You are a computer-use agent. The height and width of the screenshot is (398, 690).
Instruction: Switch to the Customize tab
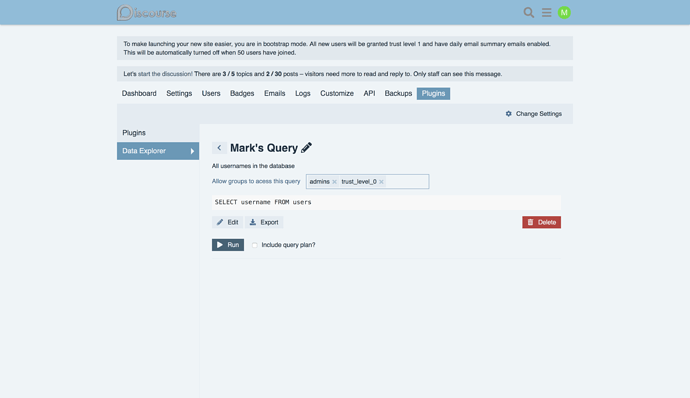click(337, 93)
